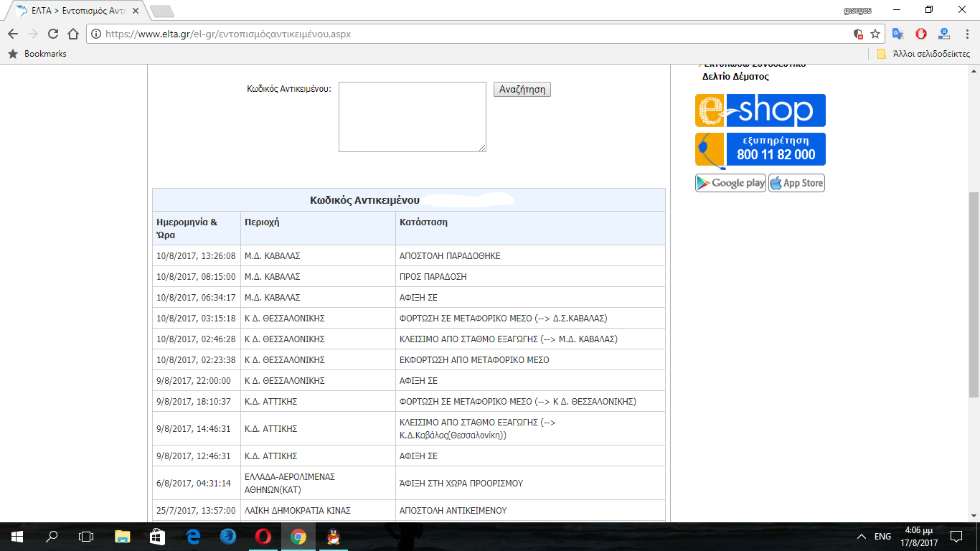The image size is (980, 551).
Task: Click the Google Play badge
Action: 730,183
